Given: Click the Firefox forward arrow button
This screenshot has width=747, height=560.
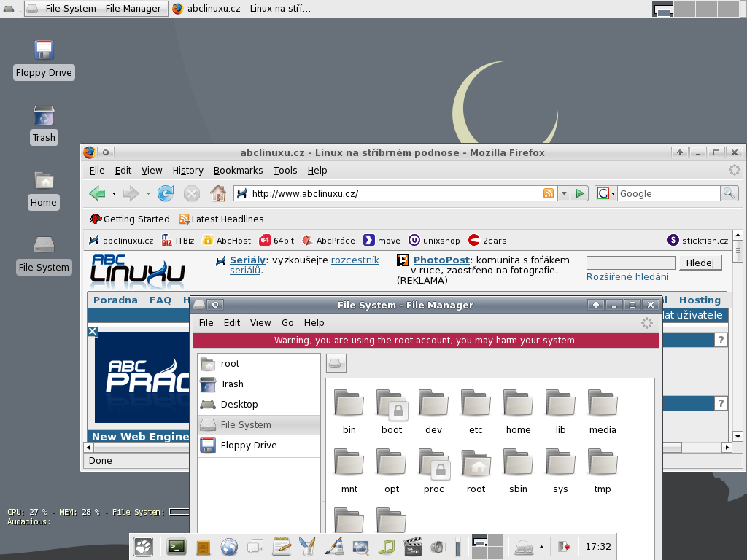Looking at the screenshot, I should [131, 193].
